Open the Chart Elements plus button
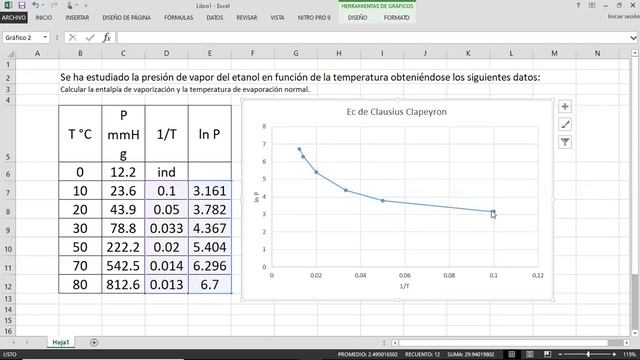Screen dimensions: 640x360 click(565, 107)
